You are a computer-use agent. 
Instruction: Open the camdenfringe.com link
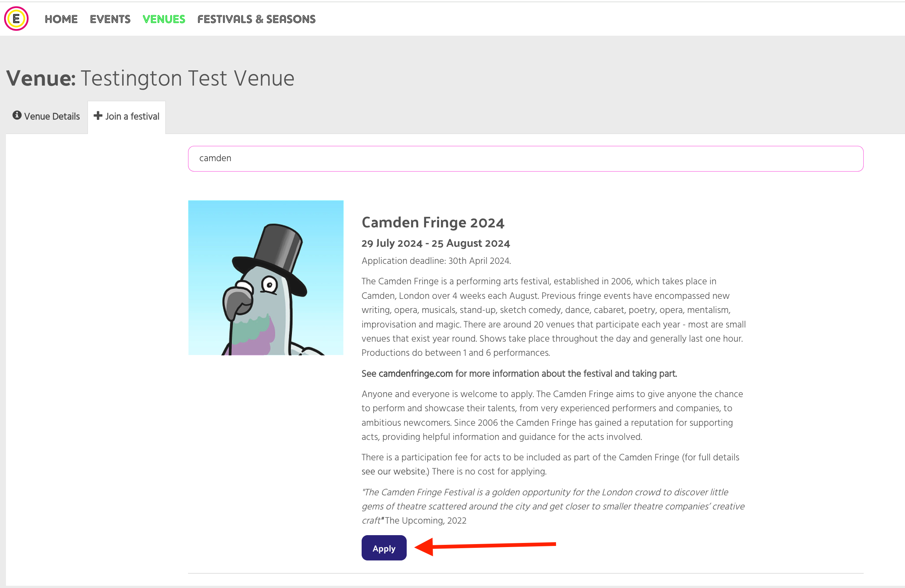point(416,374)
